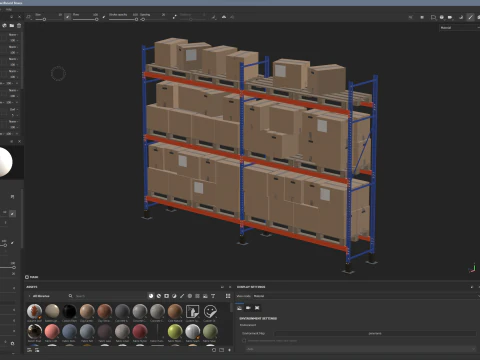
Task: Click the selection rectangle icon top right
Action: click(x=433, y=17)
